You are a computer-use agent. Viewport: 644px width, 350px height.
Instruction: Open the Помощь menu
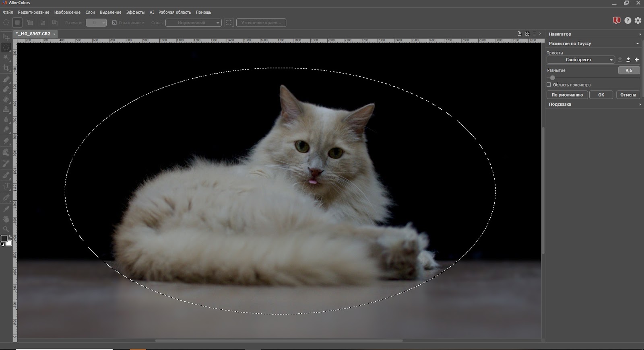204,12
